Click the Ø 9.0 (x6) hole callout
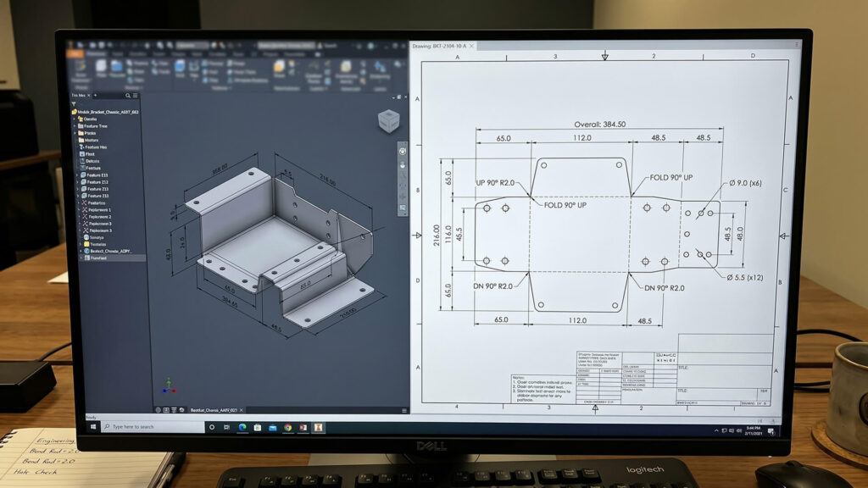This screenshot has height=488, width=868. point(745,183)
